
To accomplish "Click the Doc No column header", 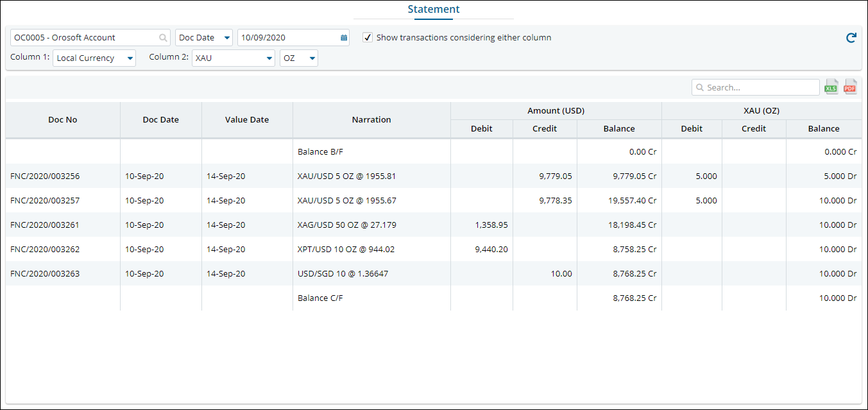I will coord(63,120).
